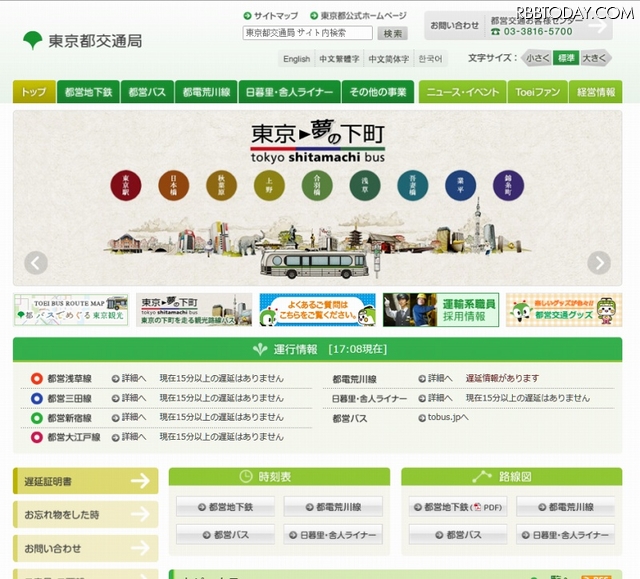Open 詳細へ for 都電荒川線
Viewport: 640px width, 579px height.
[x=436, y=378]
